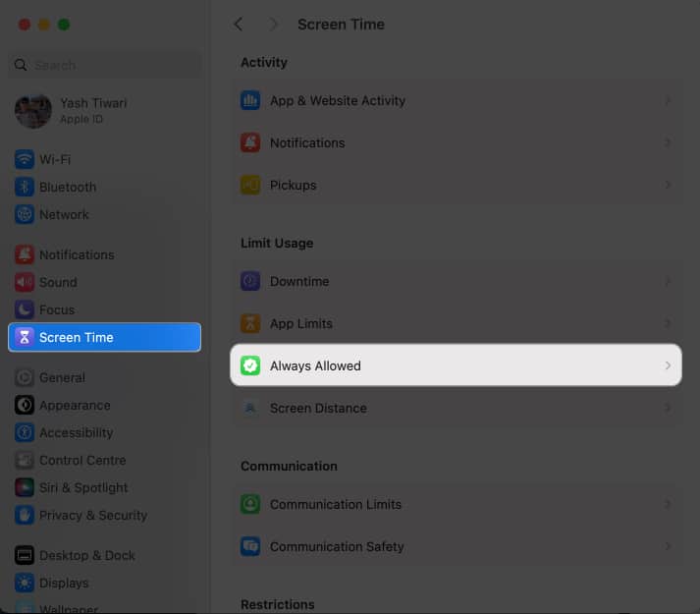Image resolution: width=700 pixels, height=614 pixels.
Task: Go forward with the forward arrow
Action: point(273,25)
